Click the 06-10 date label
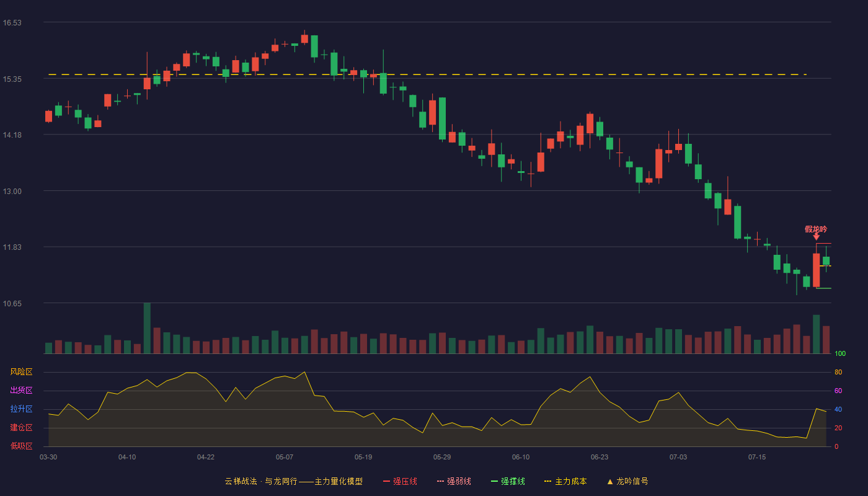Image resolution: width=868 pixels, height=496 pixels. 521,457
